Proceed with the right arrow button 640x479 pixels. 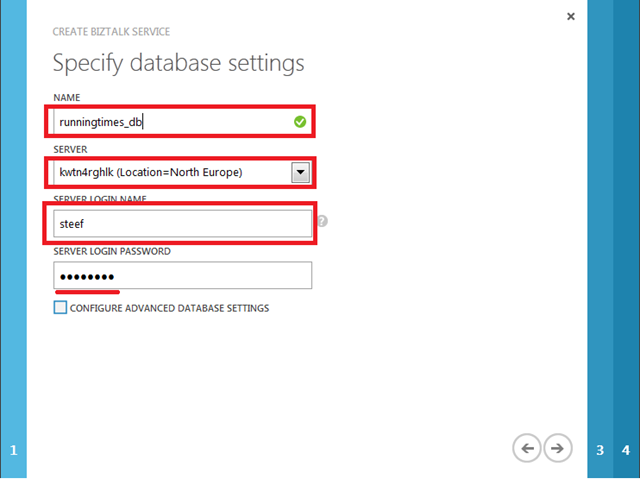click(558, 448)
